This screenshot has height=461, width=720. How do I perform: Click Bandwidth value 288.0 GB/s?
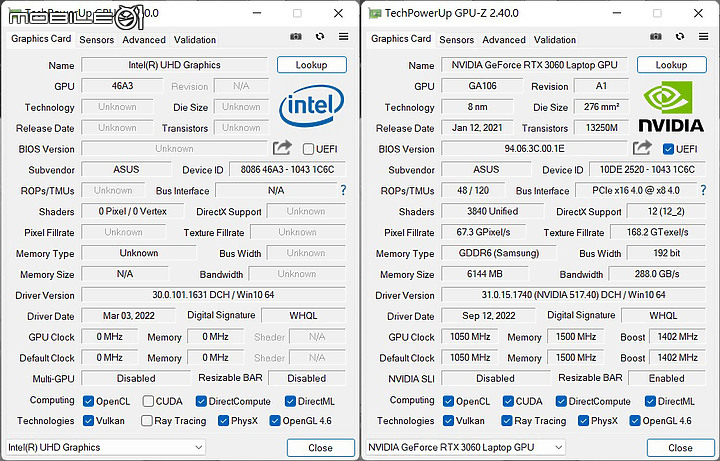[657, 274]
